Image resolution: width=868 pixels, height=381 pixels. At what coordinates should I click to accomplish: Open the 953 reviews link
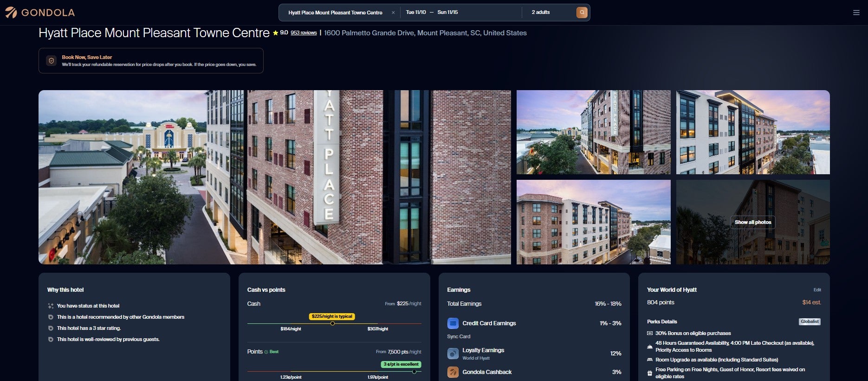(x=304, y=33)
